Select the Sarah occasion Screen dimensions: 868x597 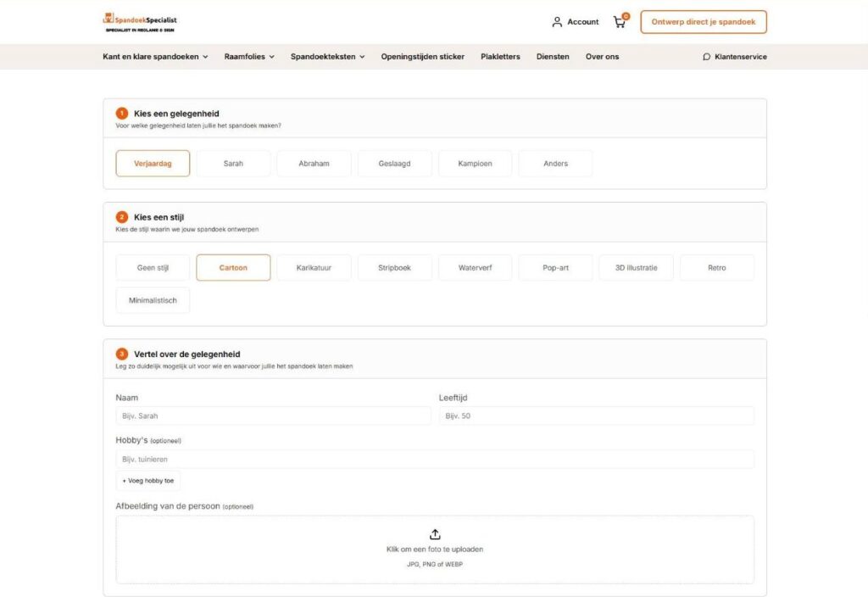point(233,164)
